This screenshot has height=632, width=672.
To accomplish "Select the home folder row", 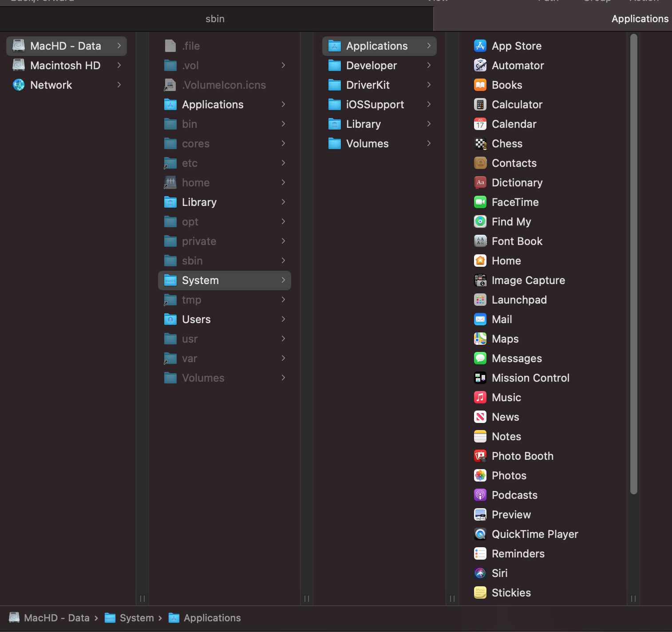I will coord(225,182).
